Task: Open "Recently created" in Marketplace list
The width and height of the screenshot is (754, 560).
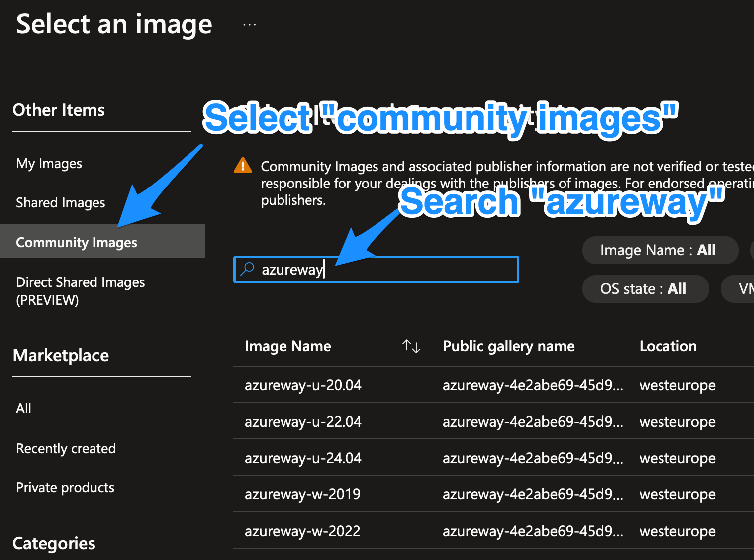Action: coord(65,448)
